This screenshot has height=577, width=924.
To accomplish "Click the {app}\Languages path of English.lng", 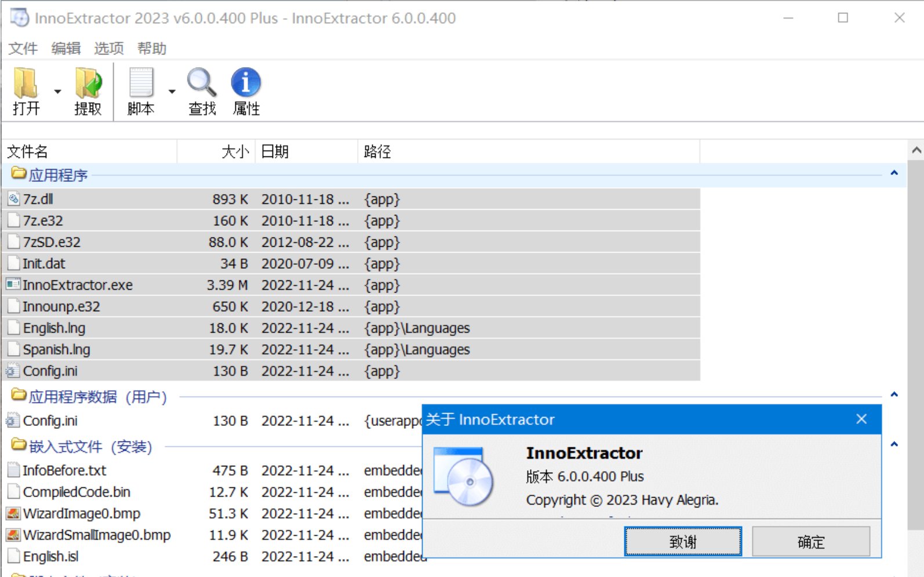I will pos(417,328).
